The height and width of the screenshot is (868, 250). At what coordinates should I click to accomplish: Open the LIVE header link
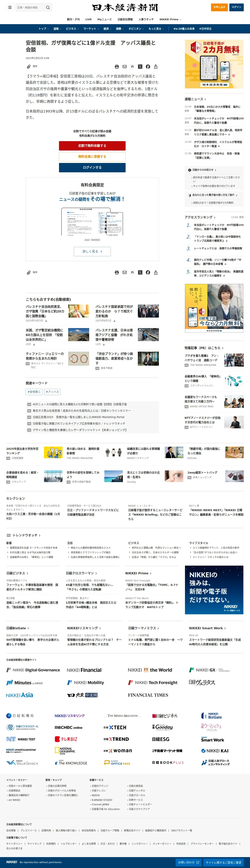pyautogui.click(x=89, y=19)
